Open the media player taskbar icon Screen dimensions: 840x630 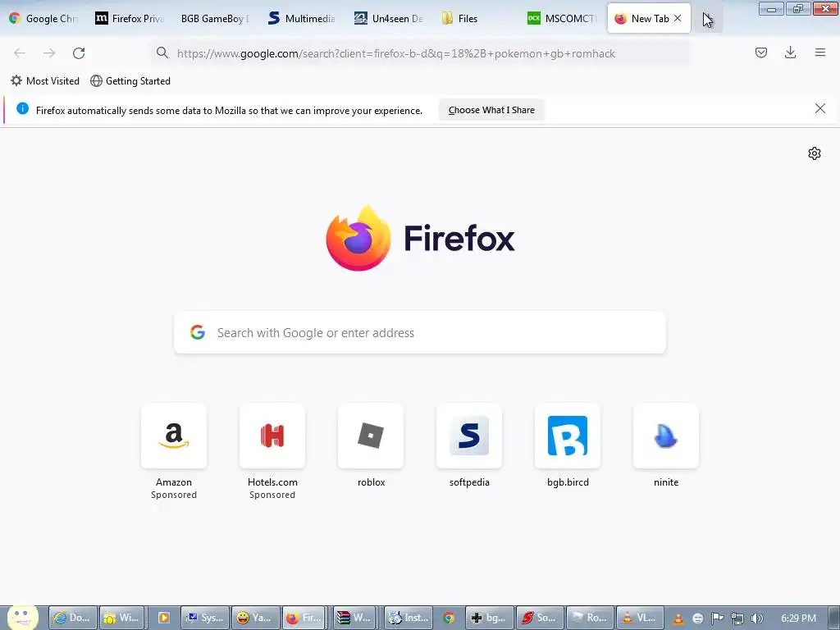pyautogui.click(x=163, y=618)
